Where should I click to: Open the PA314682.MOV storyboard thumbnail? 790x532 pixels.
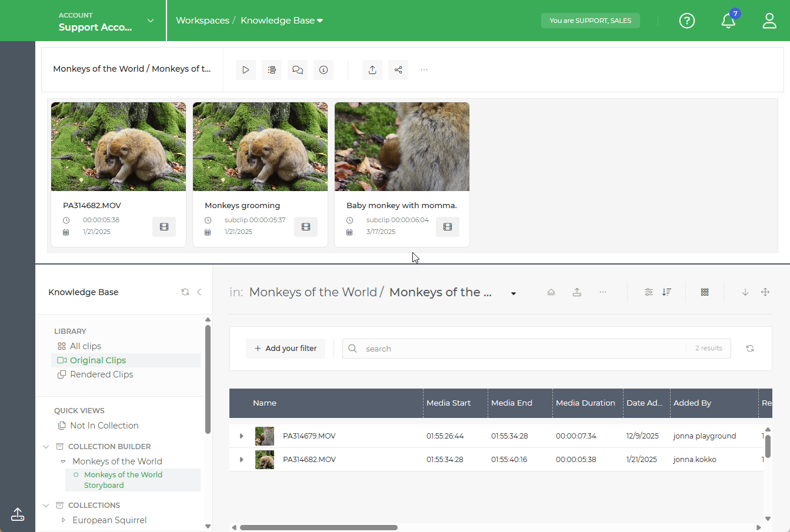[x=119, y=147]
